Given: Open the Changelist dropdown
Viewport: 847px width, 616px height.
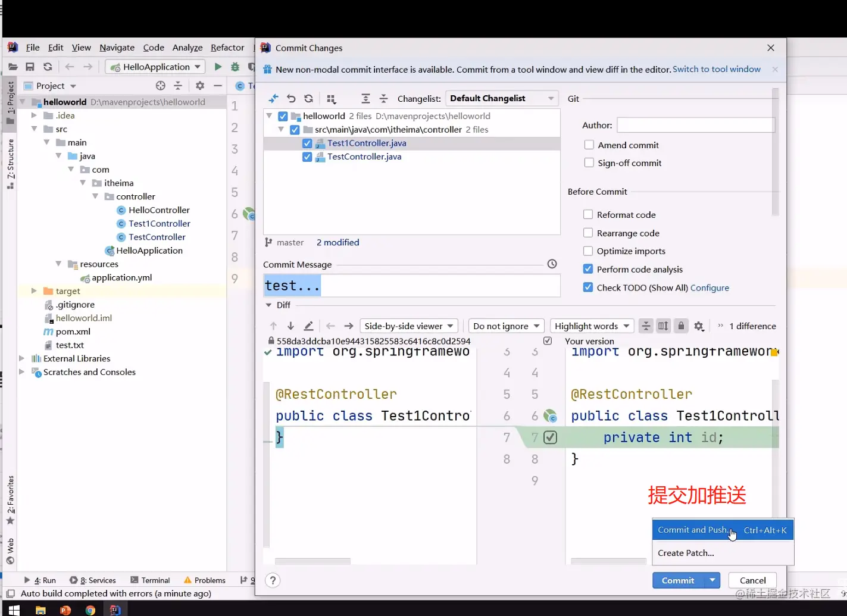Looking at the screenshot, I should [502, 99].
